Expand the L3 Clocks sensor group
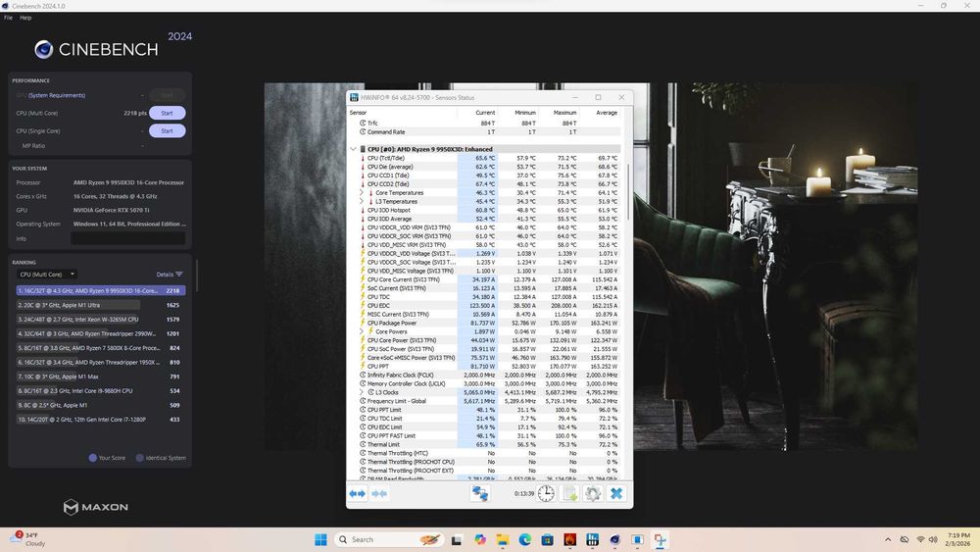Viewport: 980px width, 552px height. [362, 392]
